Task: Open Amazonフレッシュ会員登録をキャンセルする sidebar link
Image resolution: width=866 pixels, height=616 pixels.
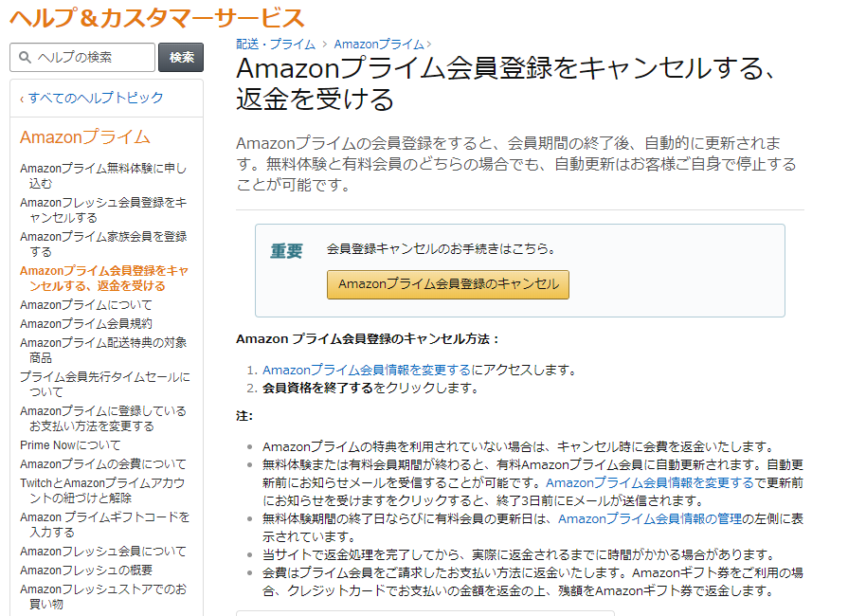Action: [x=103, y=210]
